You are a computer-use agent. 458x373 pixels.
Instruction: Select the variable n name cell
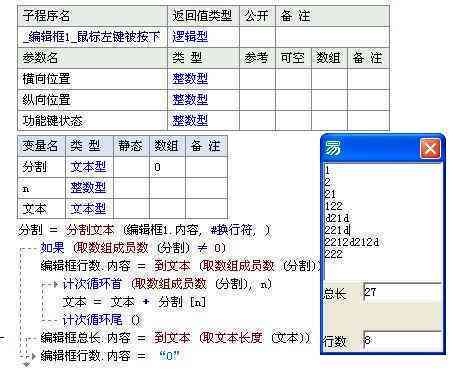(x=41, y=188)
